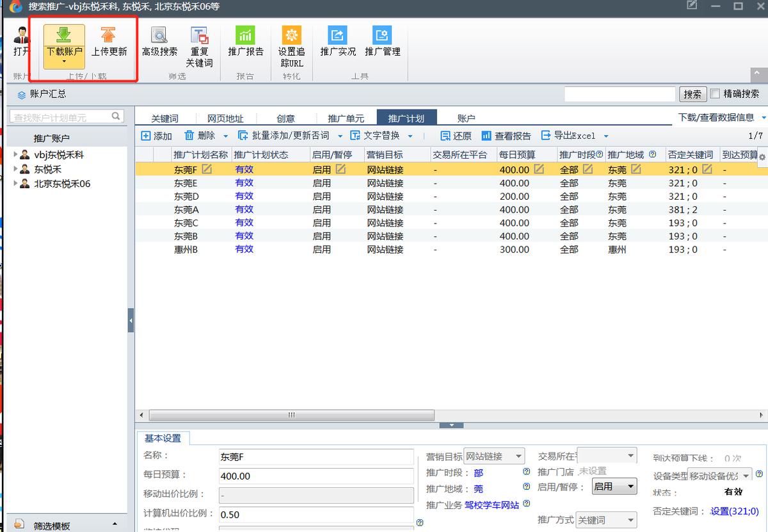The width and height of the screenshot is (768, 532).
Task: Click the 每日预算 input field
Action: point(316,476)
